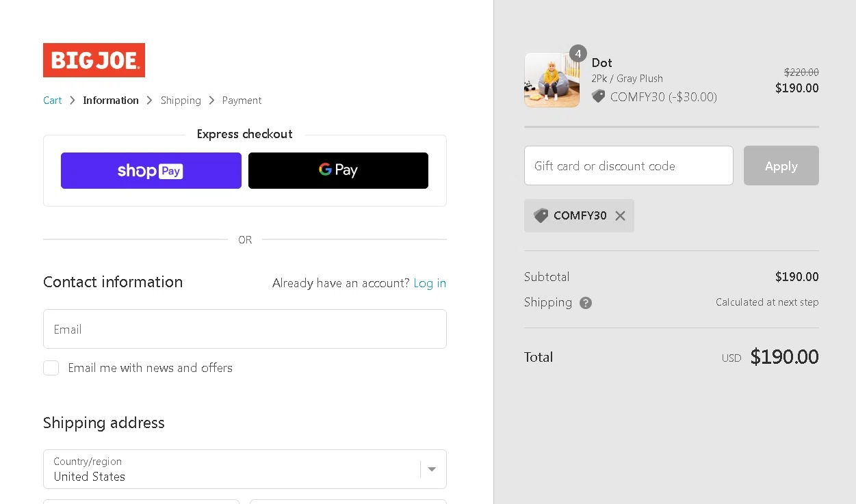Click the Big Joe logo
The width and height of the screenshot is (856, 504).
click(94, 60)
